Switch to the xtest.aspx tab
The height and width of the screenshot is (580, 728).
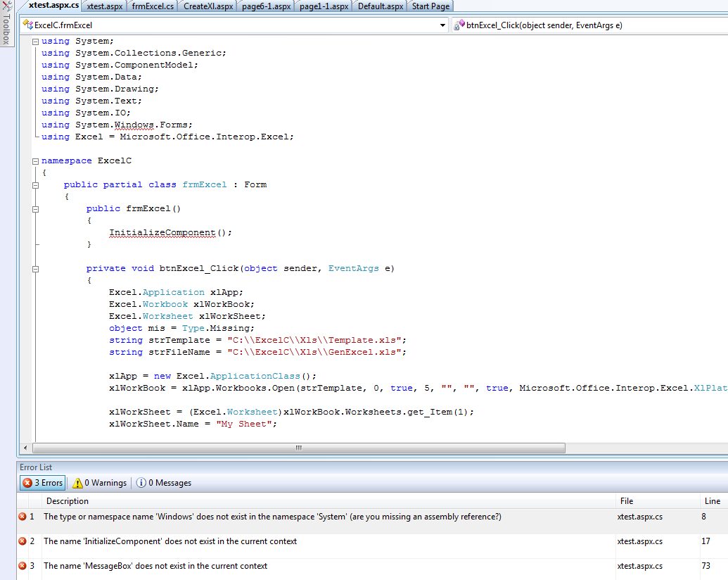pos(105,6)
